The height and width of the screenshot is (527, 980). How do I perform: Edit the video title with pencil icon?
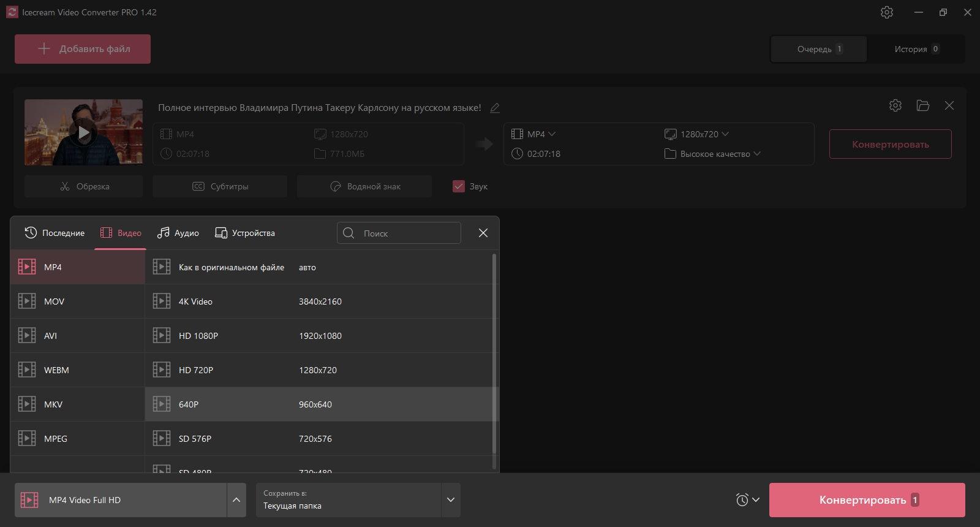pos(495,108)
